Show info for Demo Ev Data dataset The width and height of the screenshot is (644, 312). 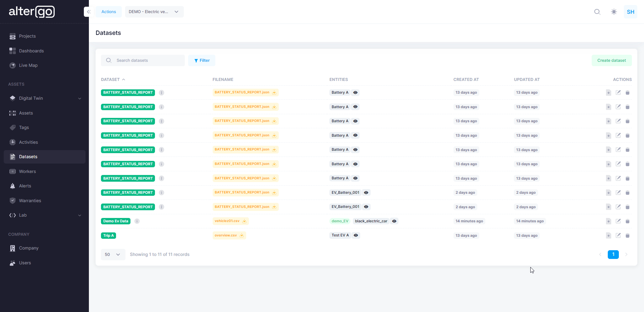[x=137, y=221]
